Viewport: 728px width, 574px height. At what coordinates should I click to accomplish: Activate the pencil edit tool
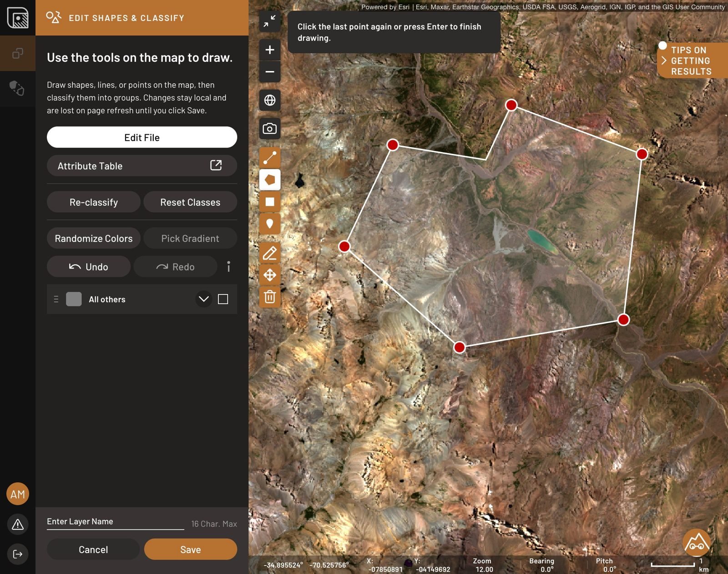coord(270,253)
